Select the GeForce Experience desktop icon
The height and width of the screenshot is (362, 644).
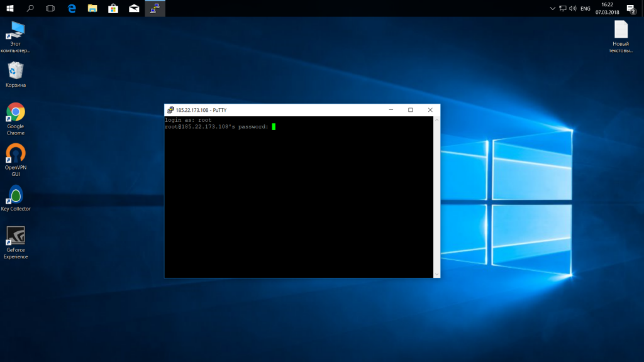pyautogui.click(x=16, y=236)
